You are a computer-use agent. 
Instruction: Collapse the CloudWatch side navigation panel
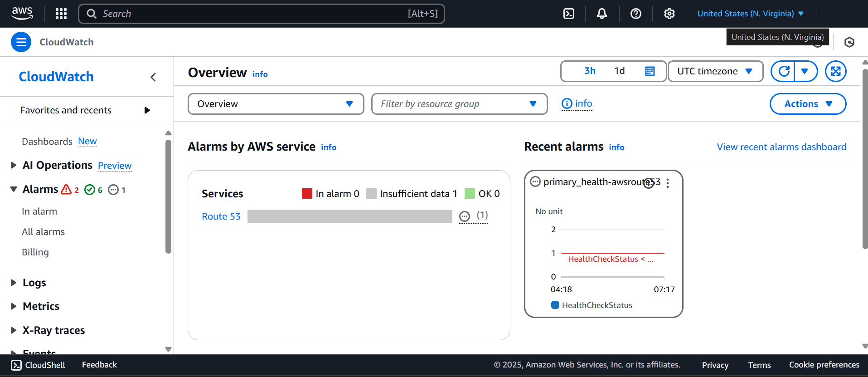(153, 77)
